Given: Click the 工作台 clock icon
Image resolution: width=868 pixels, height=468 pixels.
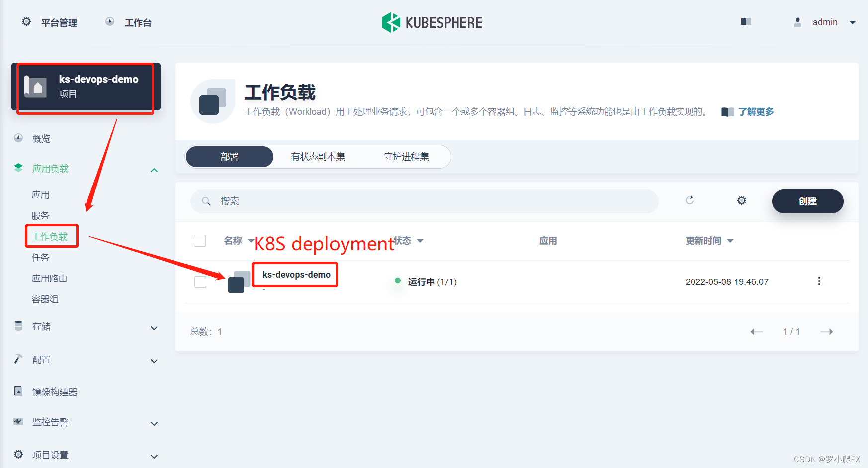Looking at the screenshot, I should point(109,21).
